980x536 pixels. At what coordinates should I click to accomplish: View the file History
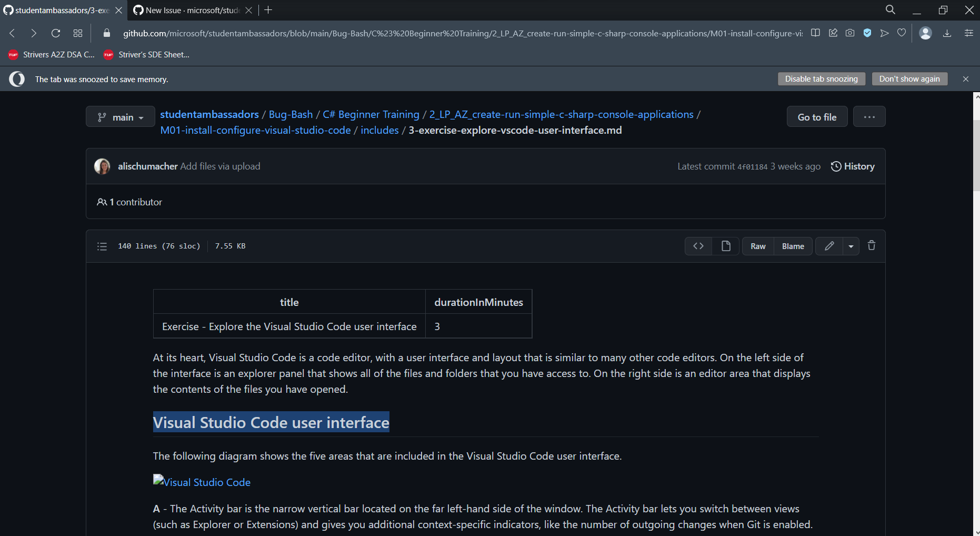point(853,166)
